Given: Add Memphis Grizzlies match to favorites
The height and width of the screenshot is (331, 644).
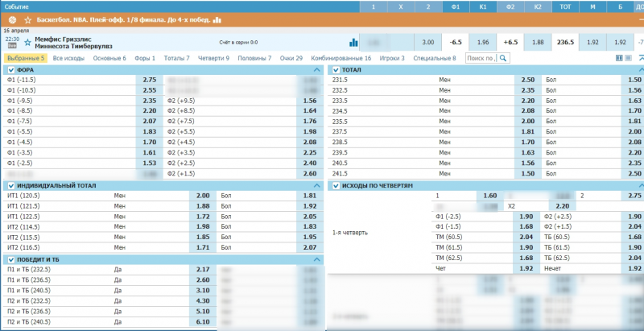Looking at the screenshot, I should (27, 41).
